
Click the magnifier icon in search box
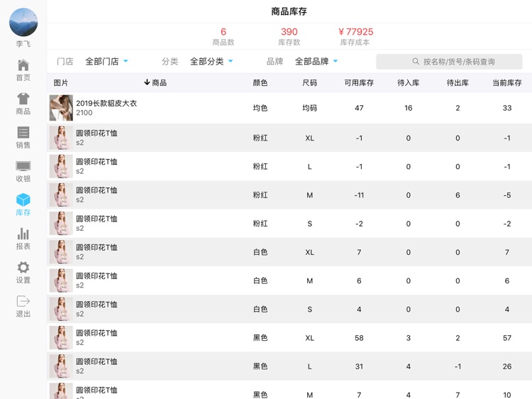coord(416,62)
